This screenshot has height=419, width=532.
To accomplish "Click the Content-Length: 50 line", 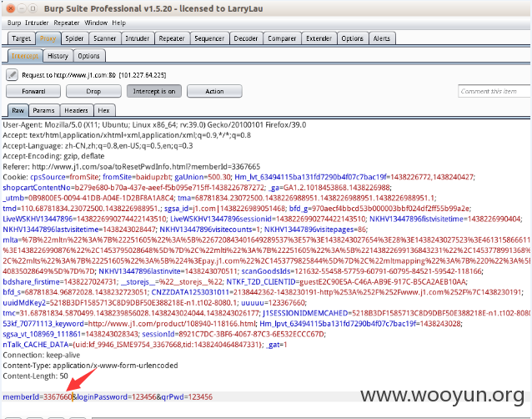I will (x=35, y=376).
